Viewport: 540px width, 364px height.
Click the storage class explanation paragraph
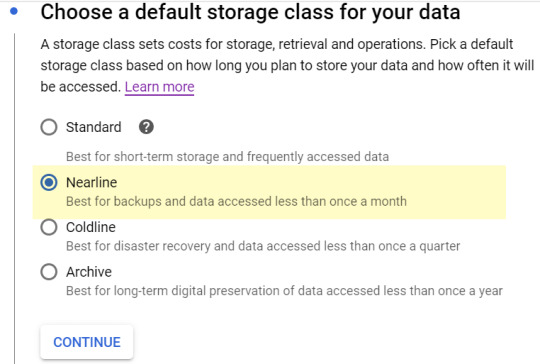click(x=287, y=65)
